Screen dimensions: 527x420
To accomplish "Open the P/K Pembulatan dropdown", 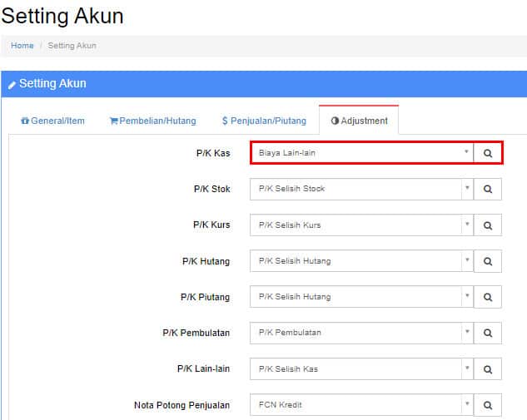I will [361, 333].
